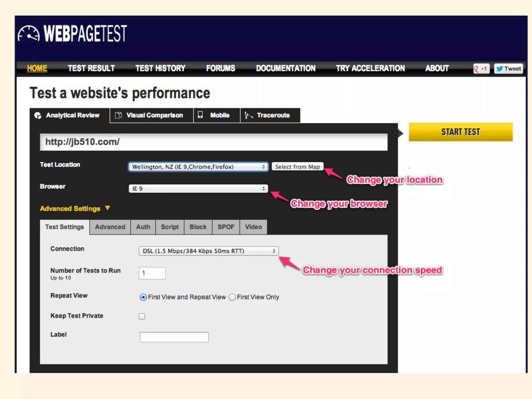
Task: Enable Keep Test Private checkbox
Action: pyautogui.click(x=142, y=316)
